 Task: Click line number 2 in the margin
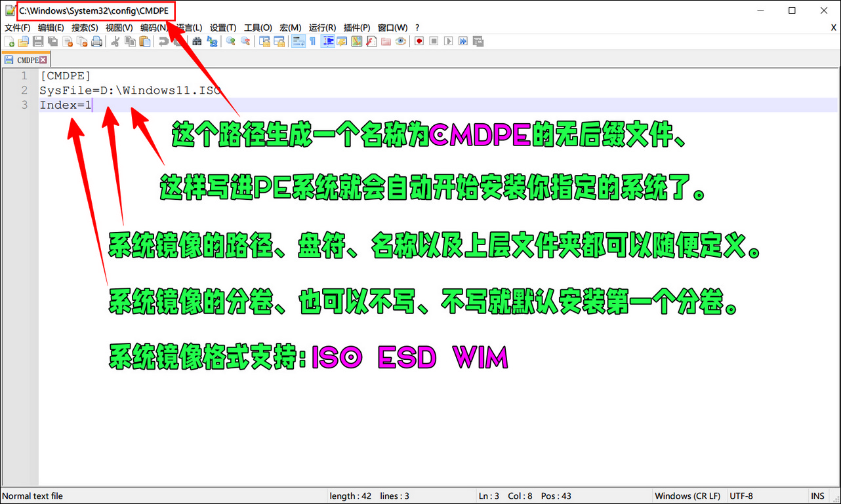click(24, 90)
